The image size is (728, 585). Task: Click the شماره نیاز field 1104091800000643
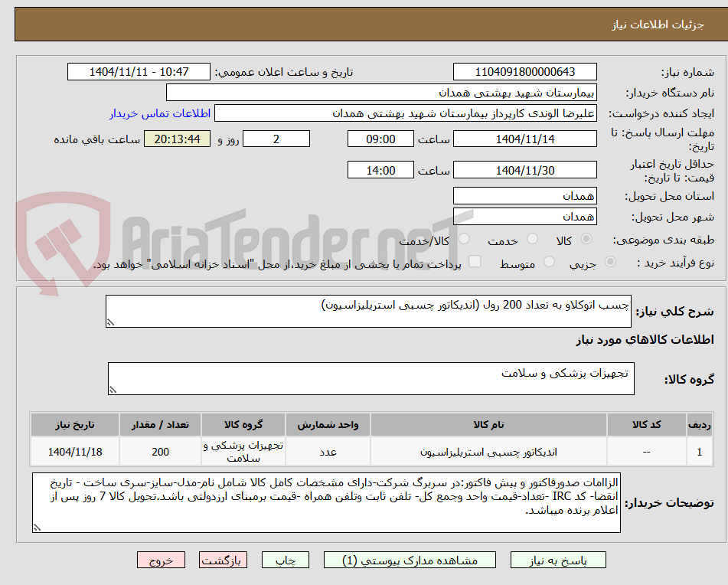point(524,72)
